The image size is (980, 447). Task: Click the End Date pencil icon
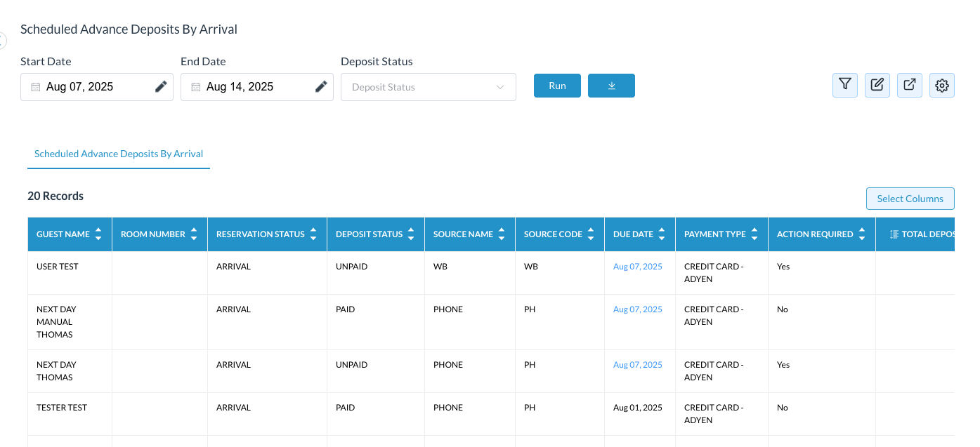[x=321, y=86]
